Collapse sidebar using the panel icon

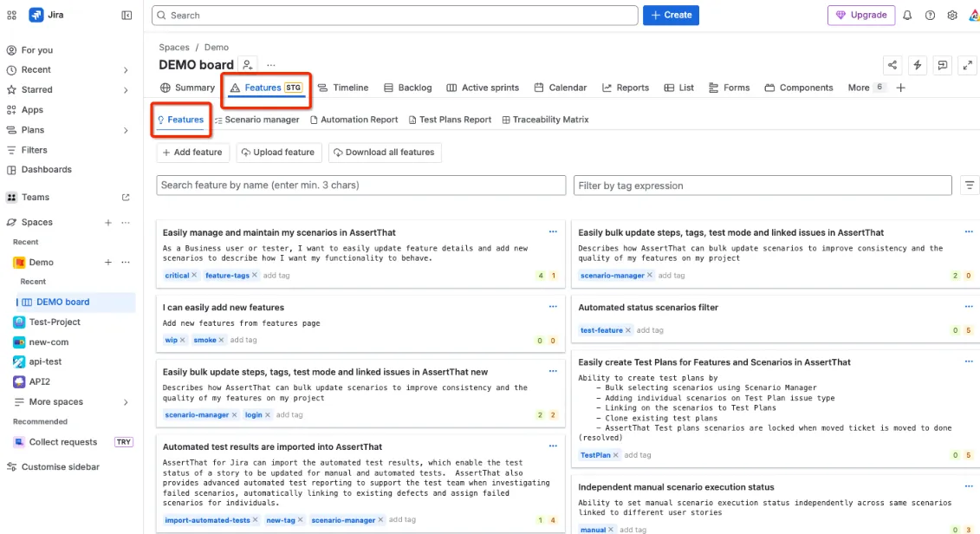127,15
